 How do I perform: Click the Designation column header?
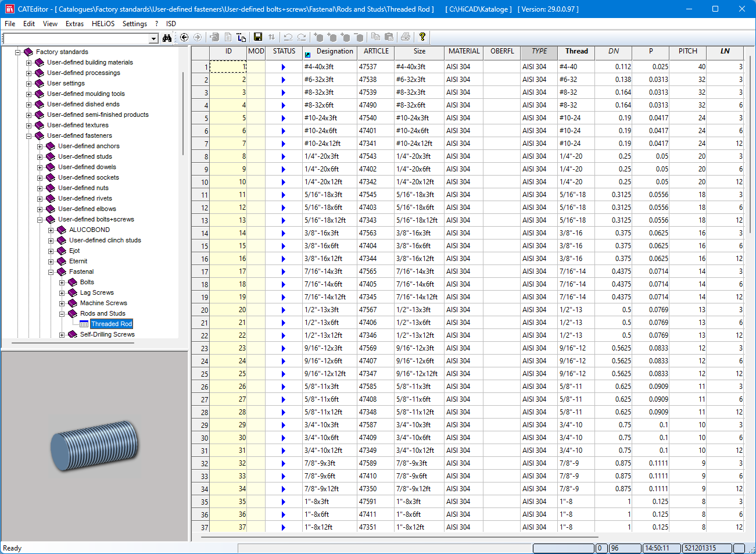point(330,52)
